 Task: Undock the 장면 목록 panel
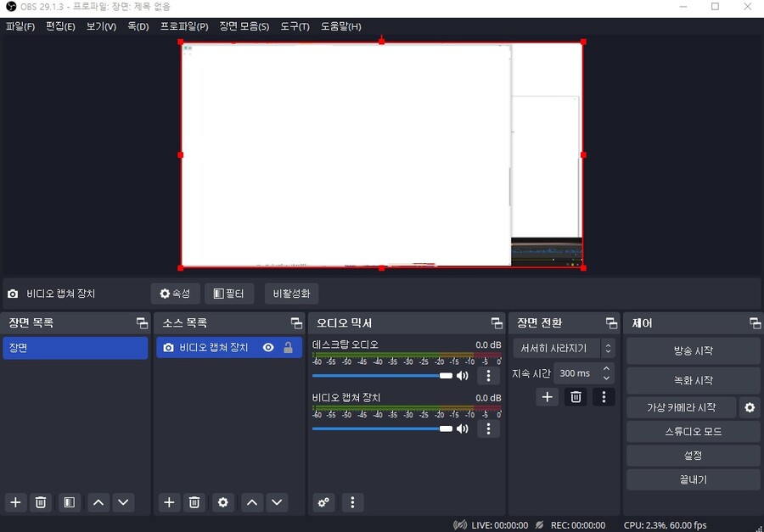[142, 322]
